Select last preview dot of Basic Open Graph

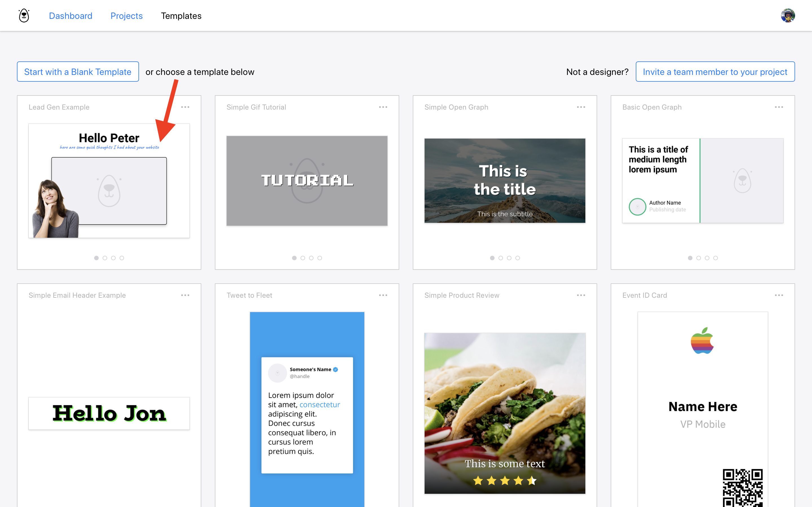[x=715, y=258]
